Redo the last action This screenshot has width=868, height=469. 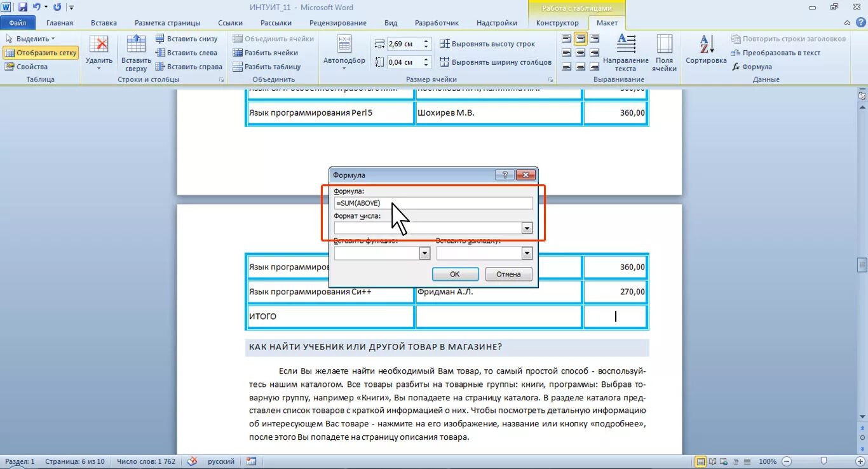click(x=57, y=7)
